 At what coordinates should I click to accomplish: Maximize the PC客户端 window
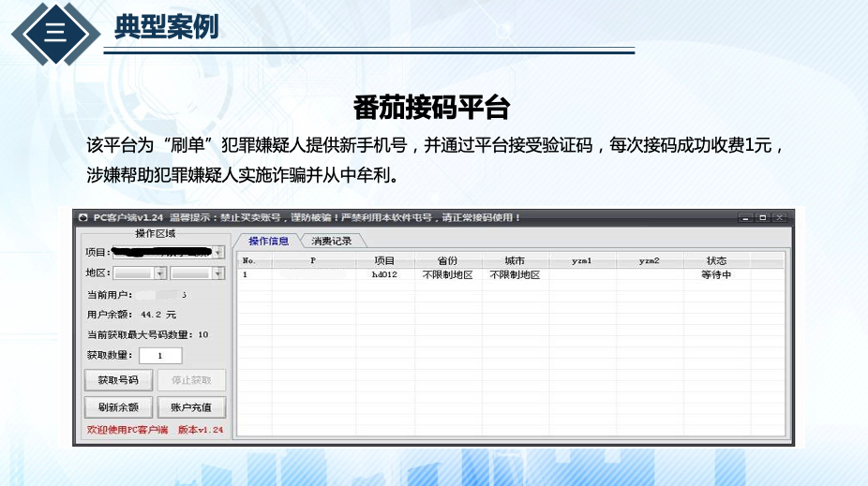763,217
